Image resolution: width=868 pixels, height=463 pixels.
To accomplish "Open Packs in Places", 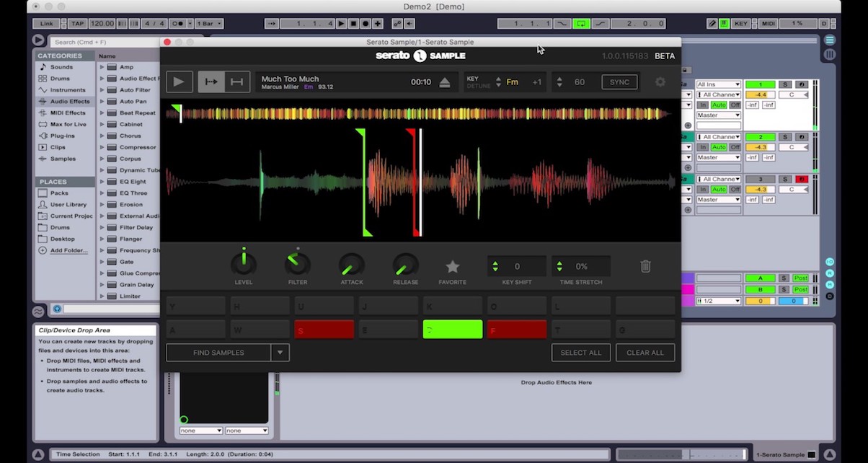I will [x=59, y=193].
